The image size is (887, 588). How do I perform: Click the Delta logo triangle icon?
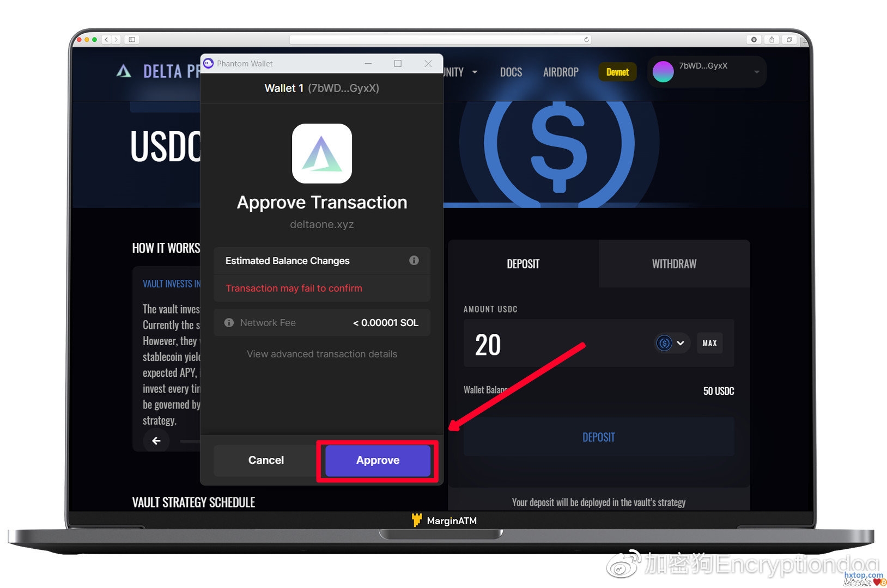[x=124, y=71]
